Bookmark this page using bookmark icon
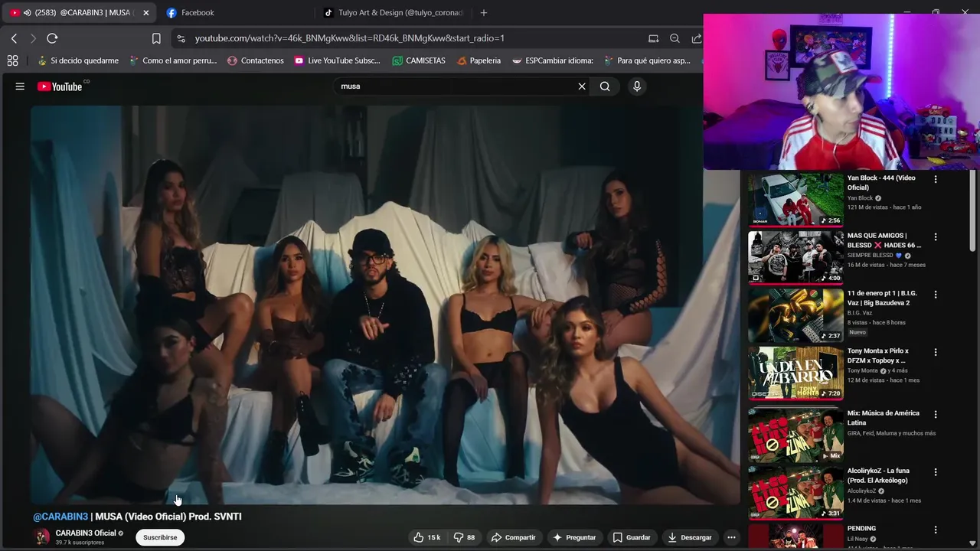The image size is (980, 551). (x=156, y=38)
